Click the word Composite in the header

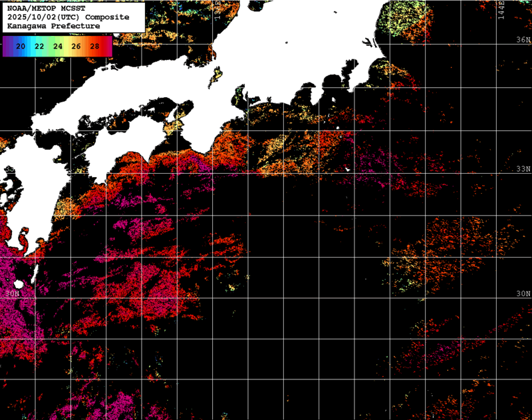[108, 17]
